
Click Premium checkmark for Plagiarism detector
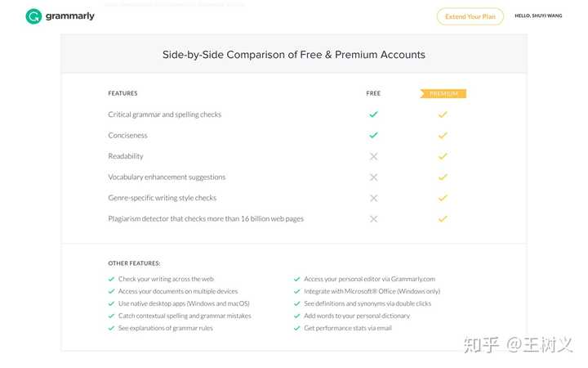click(x=443, y=218)
